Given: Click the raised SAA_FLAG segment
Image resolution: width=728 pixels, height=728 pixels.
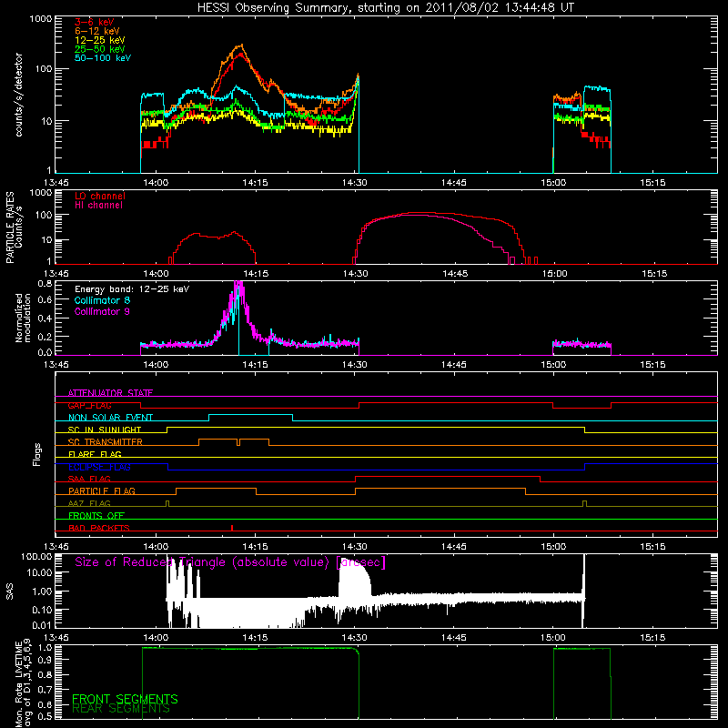Looking at the screenshot, I should coord(448,476).
